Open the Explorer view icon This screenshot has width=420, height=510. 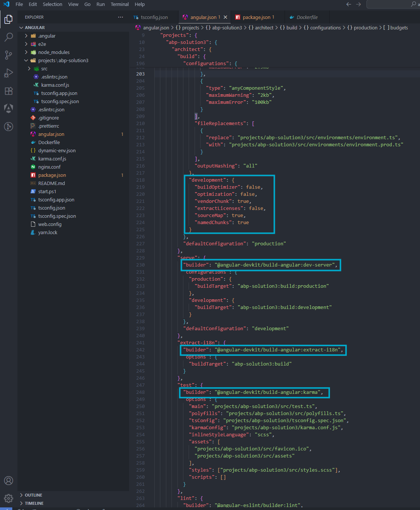click(x=9, y=19)
